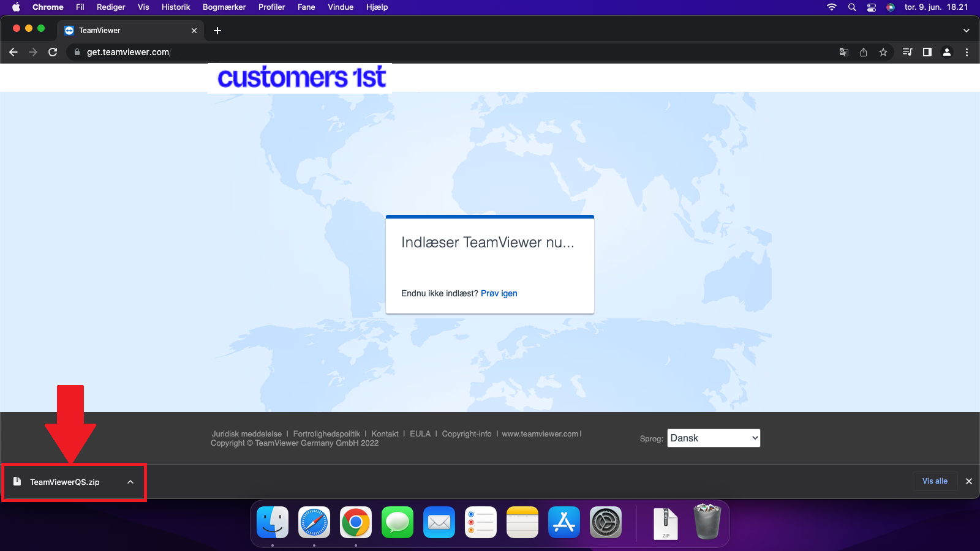The width and height of the screenshot is (980, 551).
Task: Go forward with the browser arrow
Action: [33, 52]
